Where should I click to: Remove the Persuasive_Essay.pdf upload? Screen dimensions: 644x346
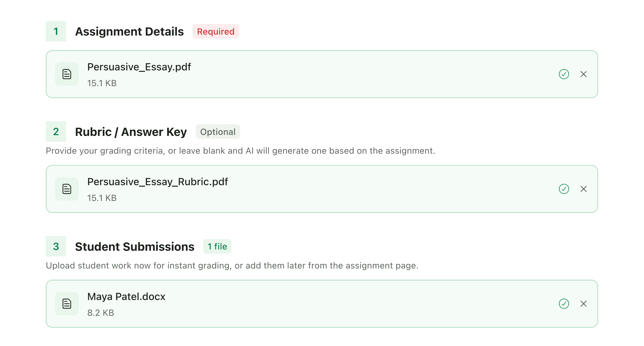[x=584, y=74]
